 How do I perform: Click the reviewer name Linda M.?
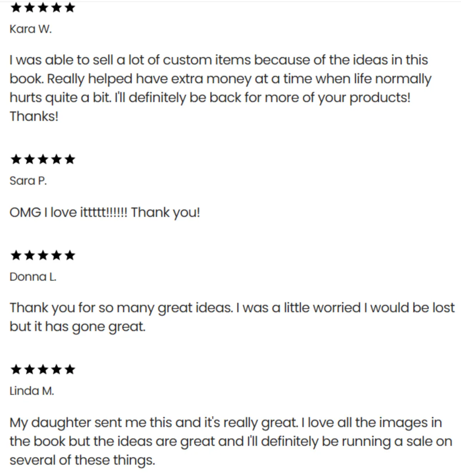click(32, 391)
